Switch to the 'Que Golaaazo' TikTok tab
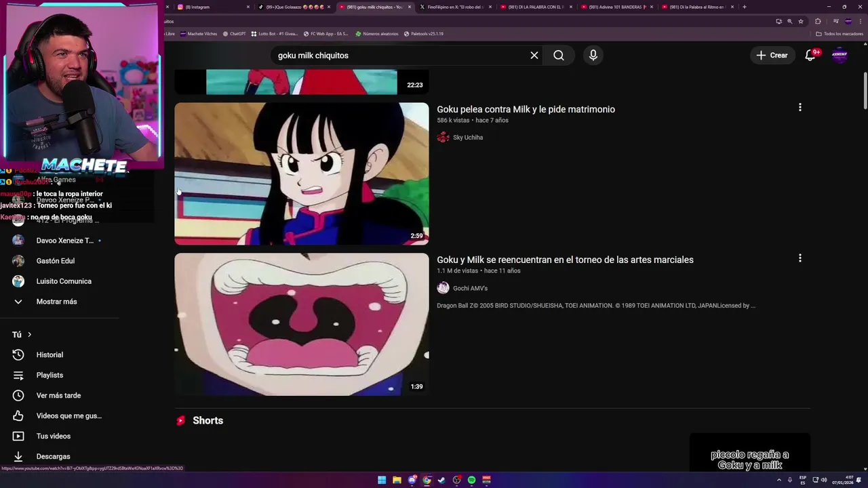The image size is (868, 488). pyautogui.click(x=294, y=7)
